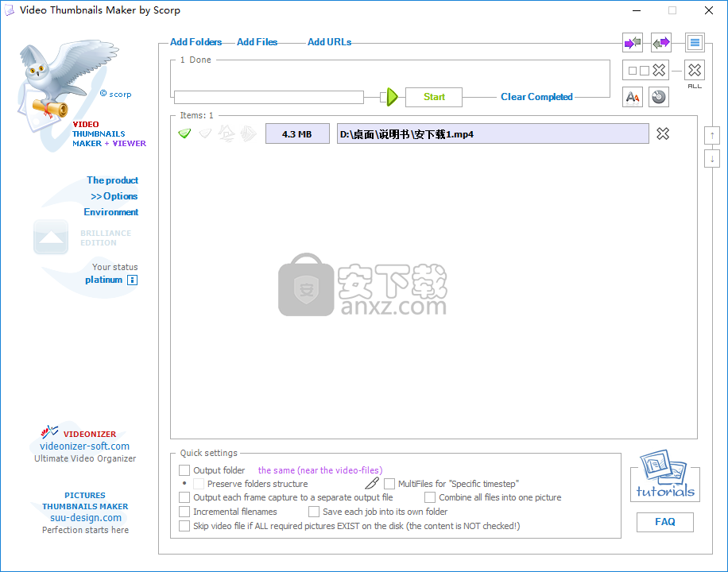Click the small radio dot before Preserve folders structure

[x=184, y=483]
